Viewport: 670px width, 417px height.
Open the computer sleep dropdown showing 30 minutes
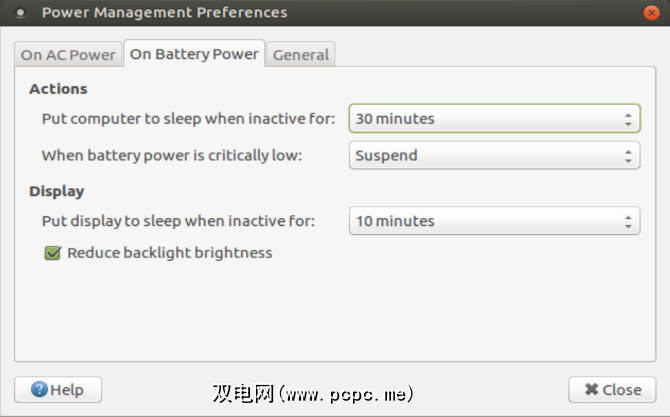click(x=494, y=119)
